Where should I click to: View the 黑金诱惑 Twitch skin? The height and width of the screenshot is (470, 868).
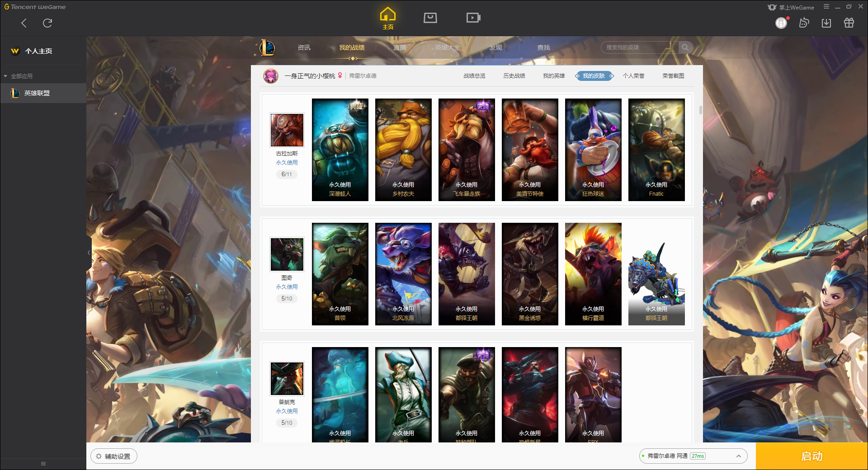pyautogui.click(x=530, y=274)
